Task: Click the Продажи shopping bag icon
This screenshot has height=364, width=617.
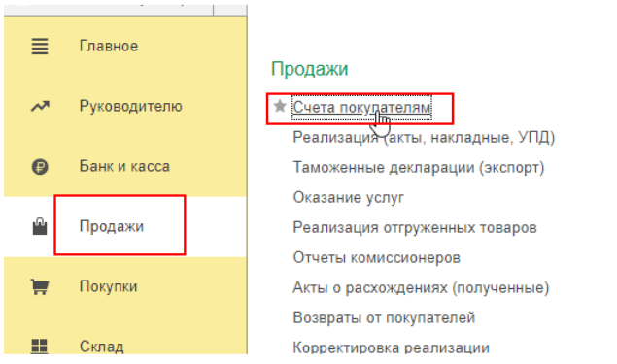Action: click(x=40, y=227)
